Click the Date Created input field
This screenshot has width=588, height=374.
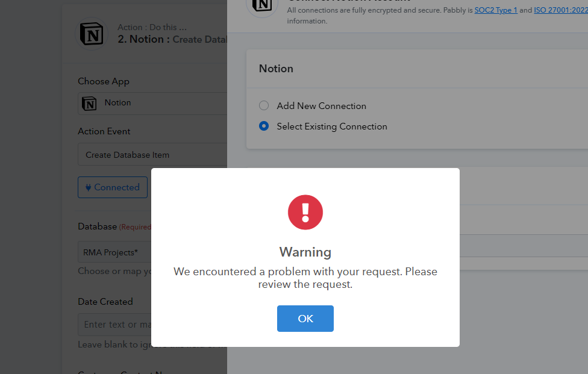[x=114, y=325]
